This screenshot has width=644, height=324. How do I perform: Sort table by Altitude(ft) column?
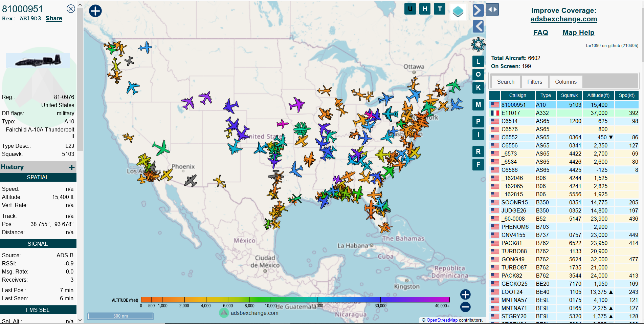pyautogui.click(x=598, y=95)
